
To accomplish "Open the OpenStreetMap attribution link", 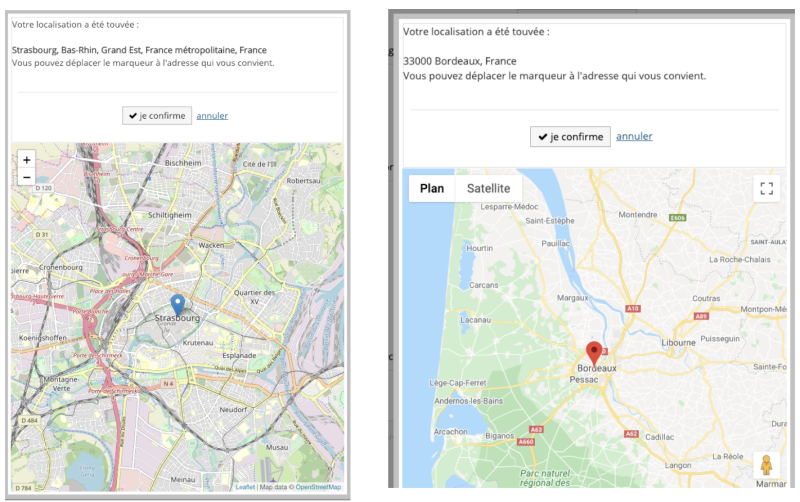I will click(318, 487).
